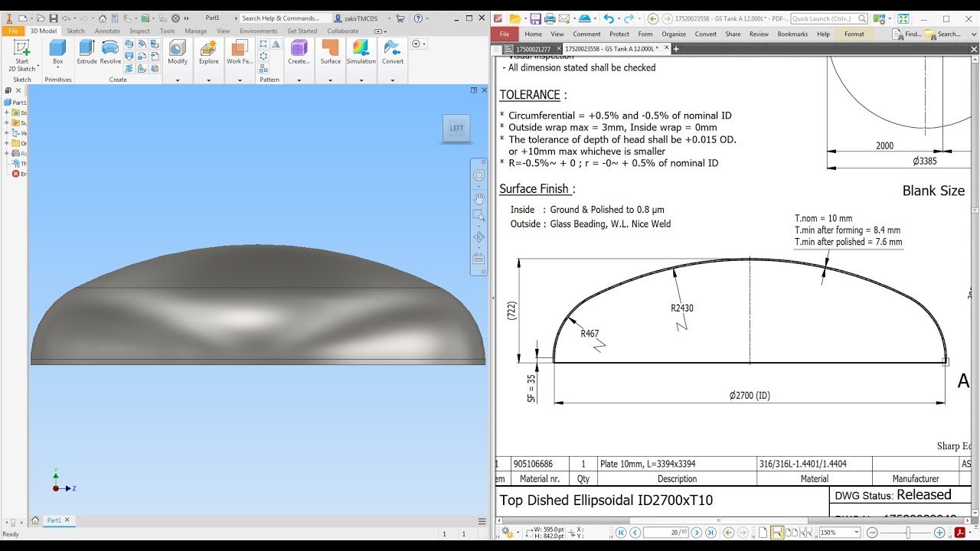Switch to the 17500021277 document tab

[x=533, y=49]
